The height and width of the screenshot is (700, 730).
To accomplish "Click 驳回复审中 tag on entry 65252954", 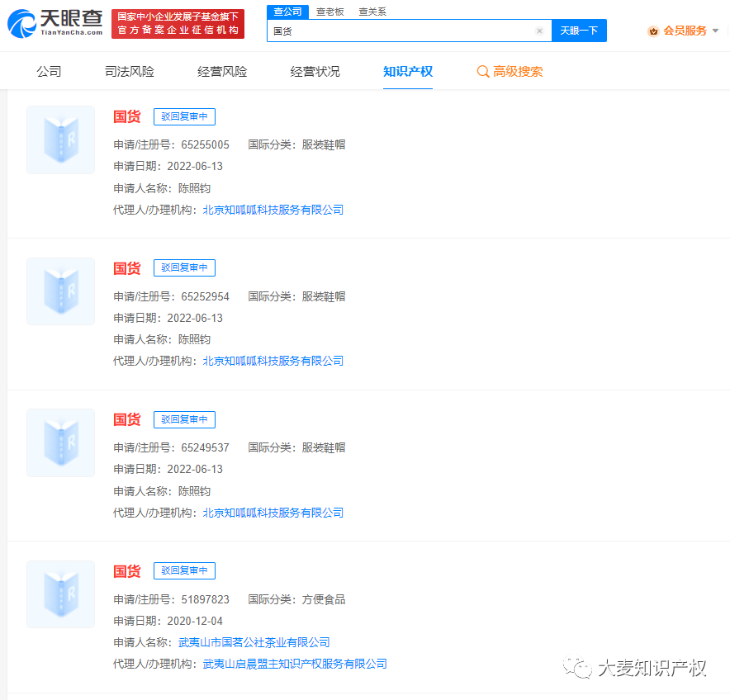I will pos(184,267).
